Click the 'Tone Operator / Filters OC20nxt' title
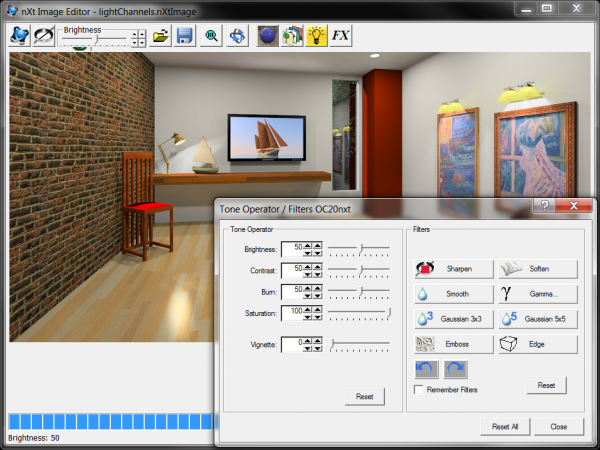 click(x=285, y=209)
